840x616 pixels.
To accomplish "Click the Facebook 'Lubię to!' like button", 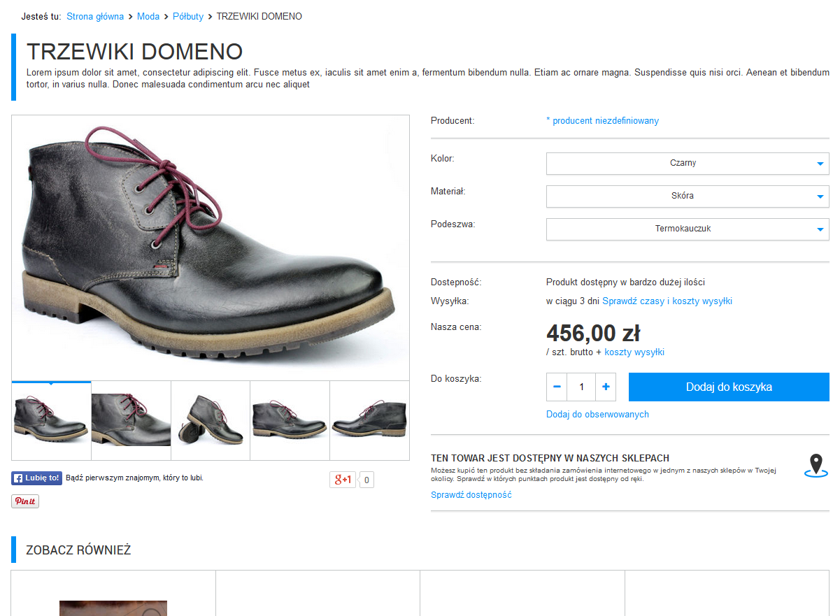I will click(x=36, y=478).
